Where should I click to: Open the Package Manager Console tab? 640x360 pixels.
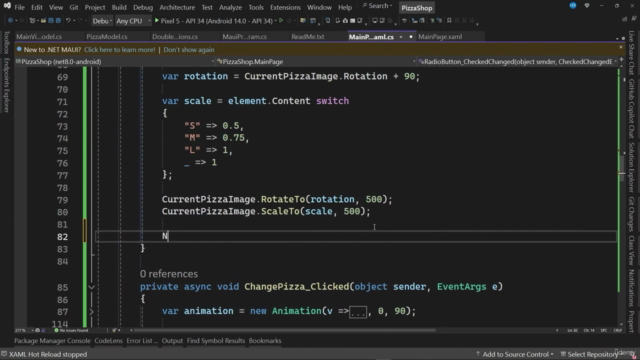[52, 341]
